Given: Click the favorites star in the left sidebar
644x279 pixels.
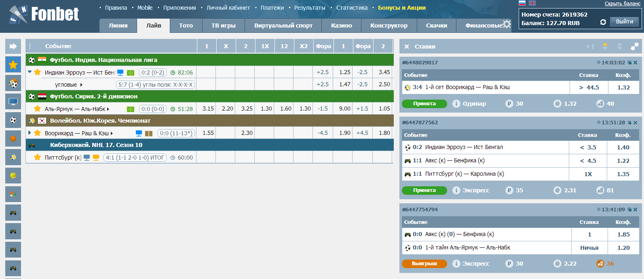Looking at the screenshot, I should pos(13,64).
